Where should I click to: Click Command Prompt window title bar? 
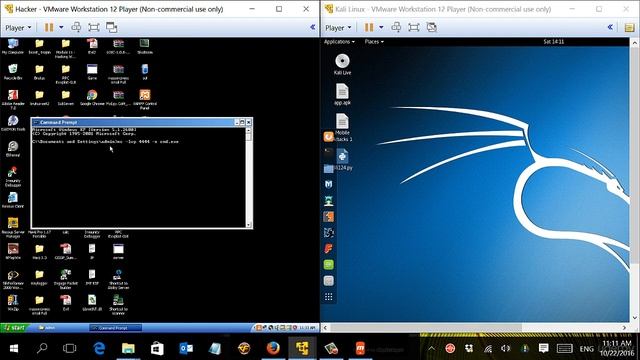pos(133,122)
